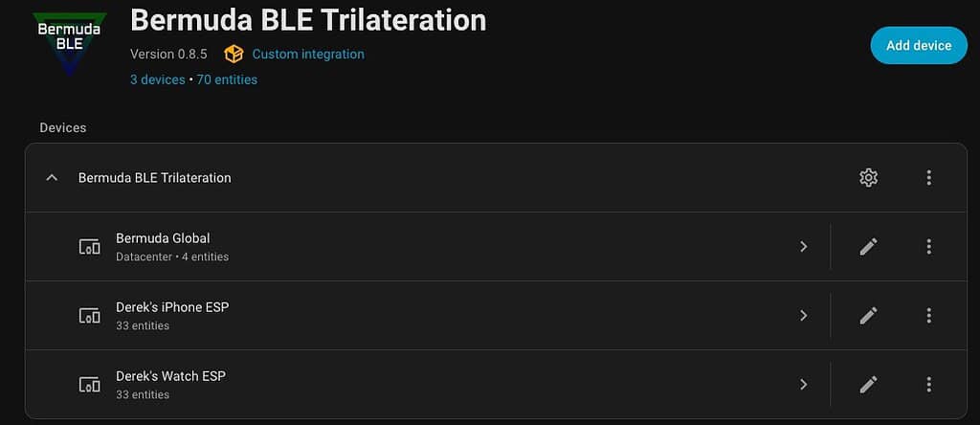Image resolution: width=980 pixels, height=425 pixels.
Task: Expand Bermuda Global with its chevron arrow
Action: pyautogui.click(x=803, y=246)
